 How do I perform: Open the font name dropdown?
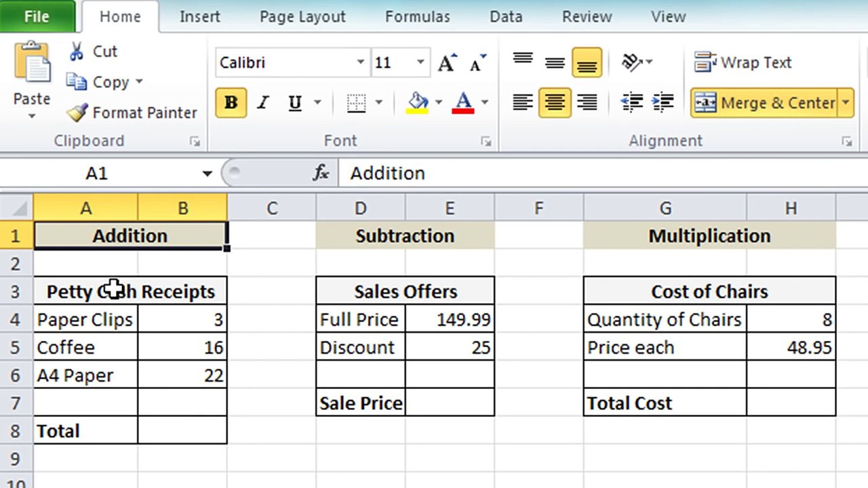coord(361,62)
